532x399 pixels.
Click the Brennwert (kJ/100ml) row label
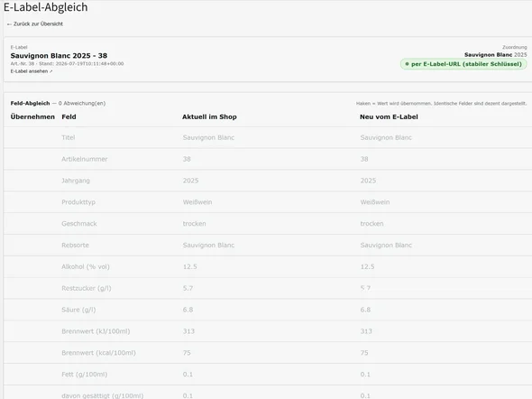pyautogui.click(x=96, y=331)
